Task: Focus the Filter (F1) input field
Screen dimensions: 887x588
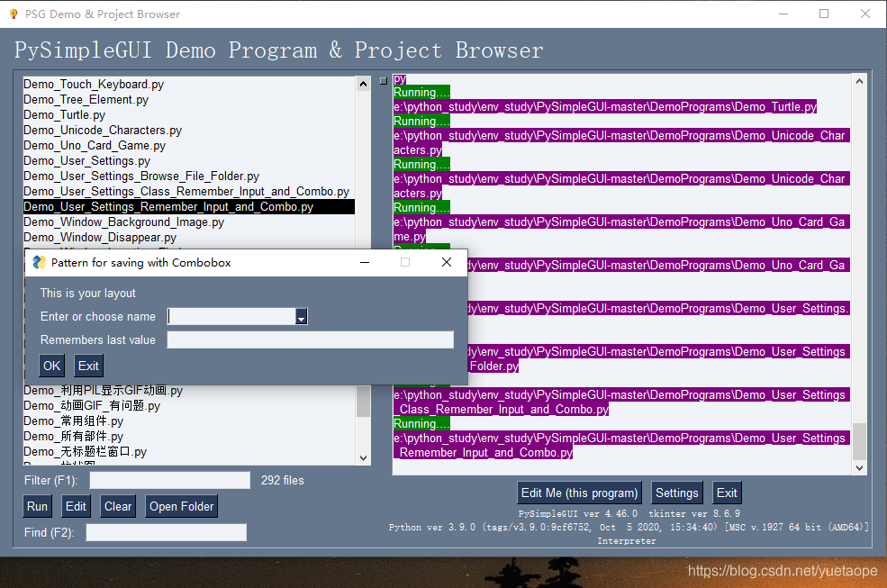Action: tap(169, 480)
